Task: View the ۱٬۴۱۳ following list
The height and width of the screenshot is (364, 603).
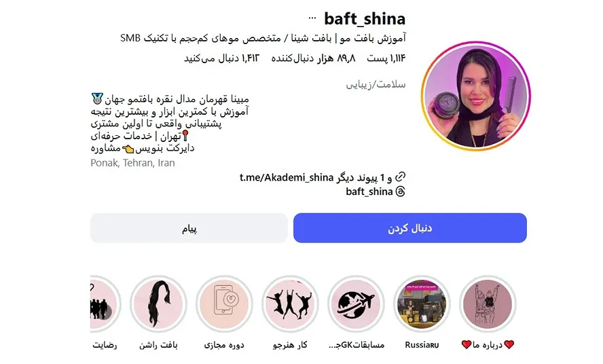Action: pyautogui.click(x=221, y=58)
